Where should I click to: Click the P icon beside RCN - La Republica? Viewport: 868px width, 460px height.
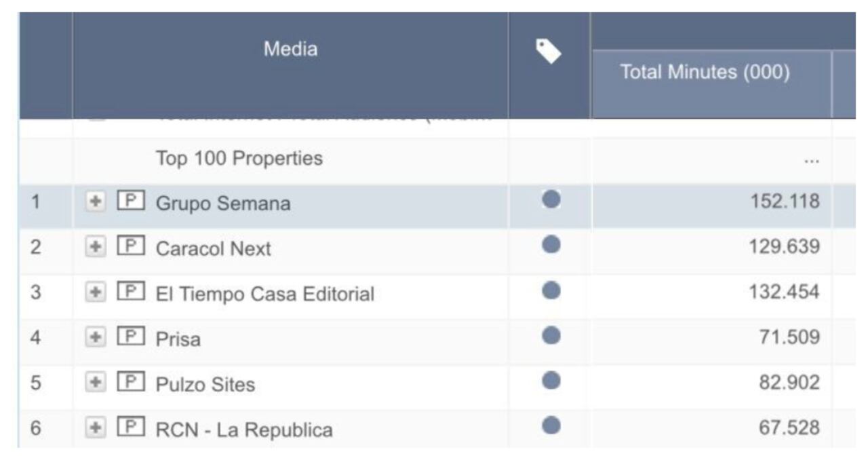click(131, 428)
